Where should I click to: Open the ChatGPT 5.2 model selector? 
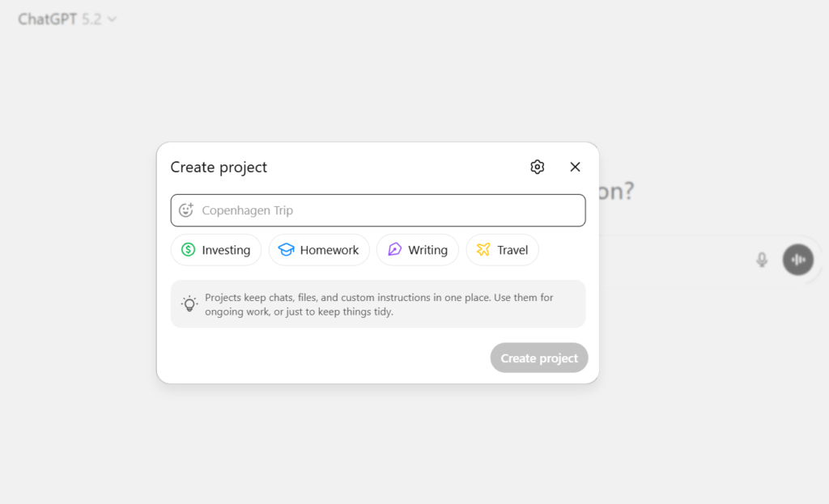(x=68, y=18)
